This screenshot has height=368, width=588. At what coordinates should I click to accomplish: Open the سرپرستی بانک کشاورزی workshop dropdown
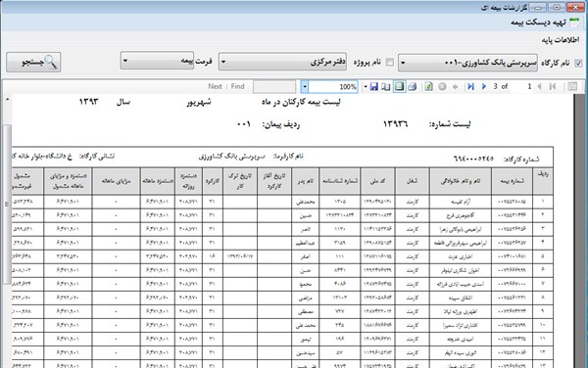(467, 63)
